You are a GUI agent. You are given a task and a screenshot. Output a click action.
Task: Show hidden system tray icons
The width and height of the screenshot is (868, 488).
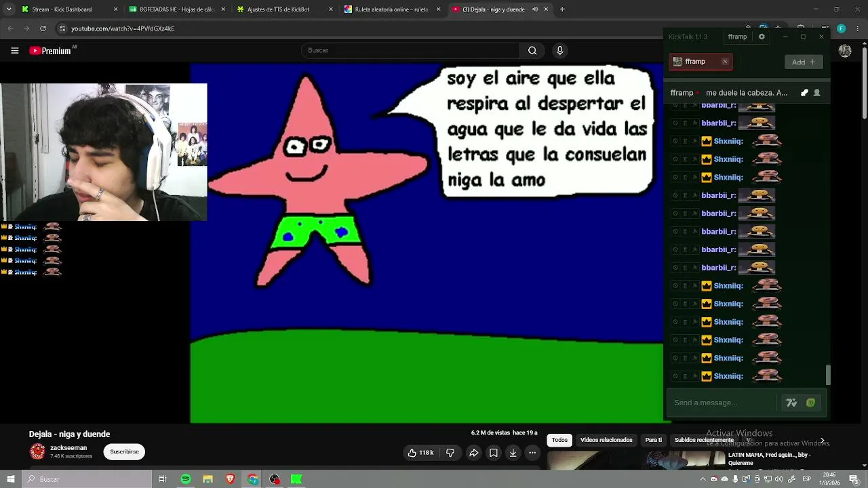(x=703, y=479)
